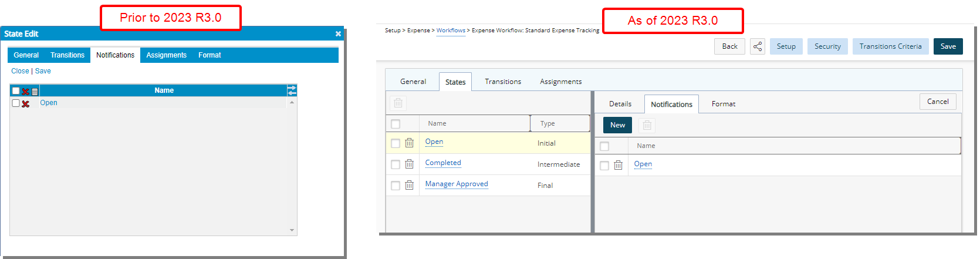This screenshot has width=980, height=259.
Task: Click the 'Final' type cell
Action: (545, 186)
